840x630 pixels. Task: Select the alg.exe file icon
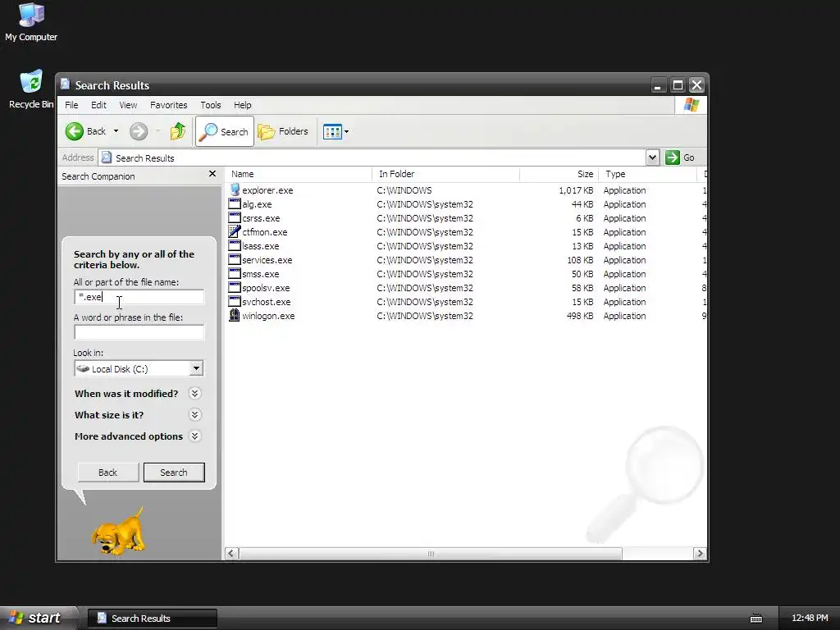point(235,203)
